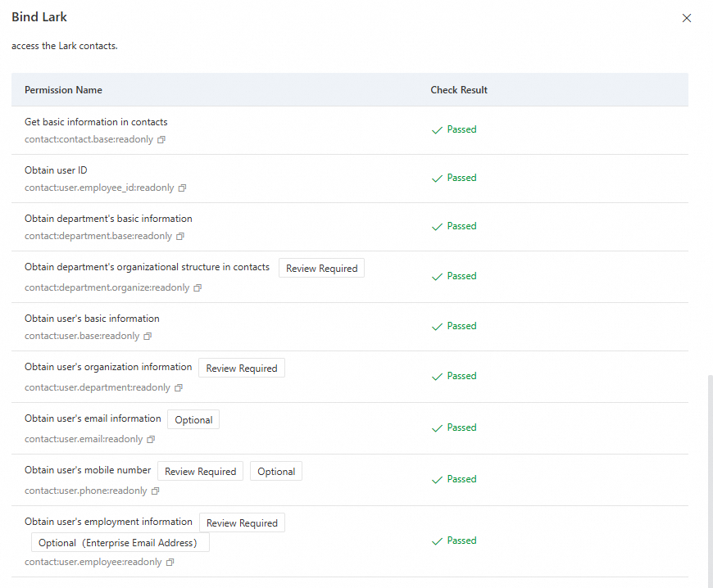Copy contact:user.base:readonly permission code
Image resolution: width=713 pixels, height=588 pixels.
(x=148, y=337)
